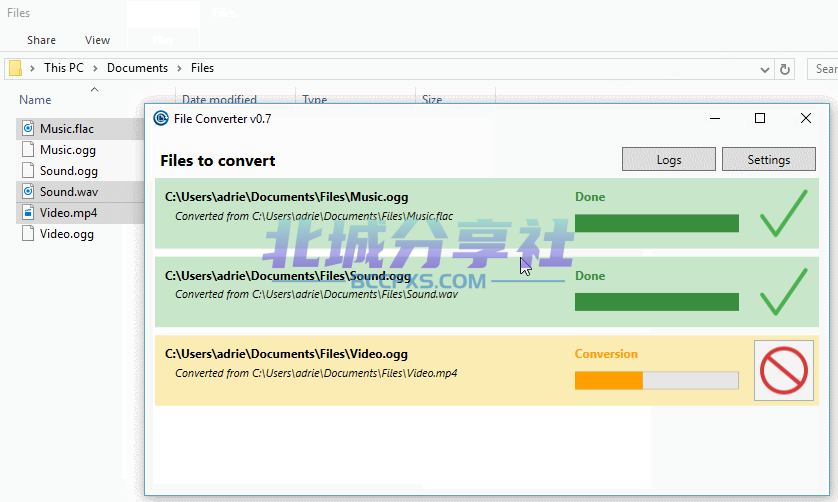The height and width of the screenshot is (502, 838).
Task: Click 'Converted from' Sound.wav source line
Action: (x=316, y=295)
